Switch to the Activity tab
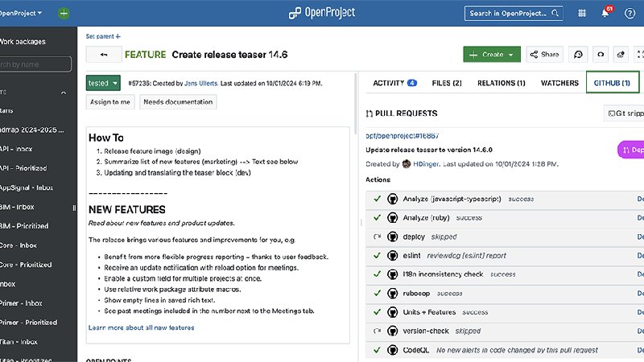The height and width of the screenshot is (362, 644). click(394, 83)
